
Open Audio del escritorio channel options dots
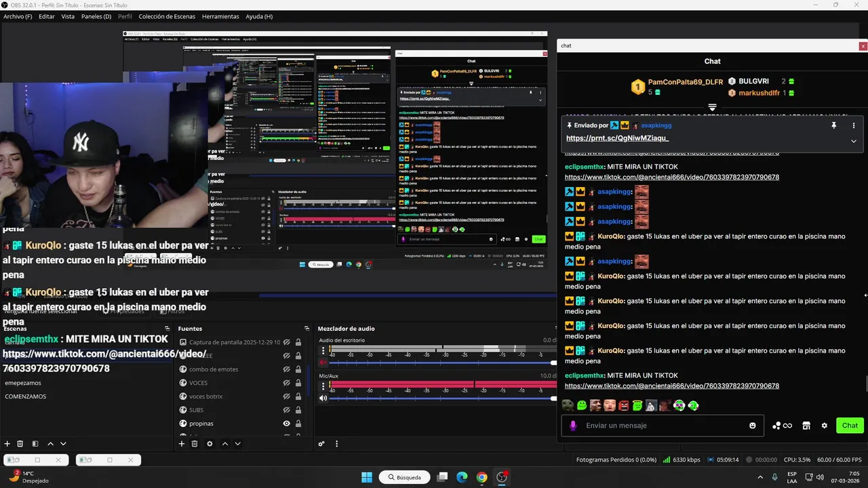[323, 350]
